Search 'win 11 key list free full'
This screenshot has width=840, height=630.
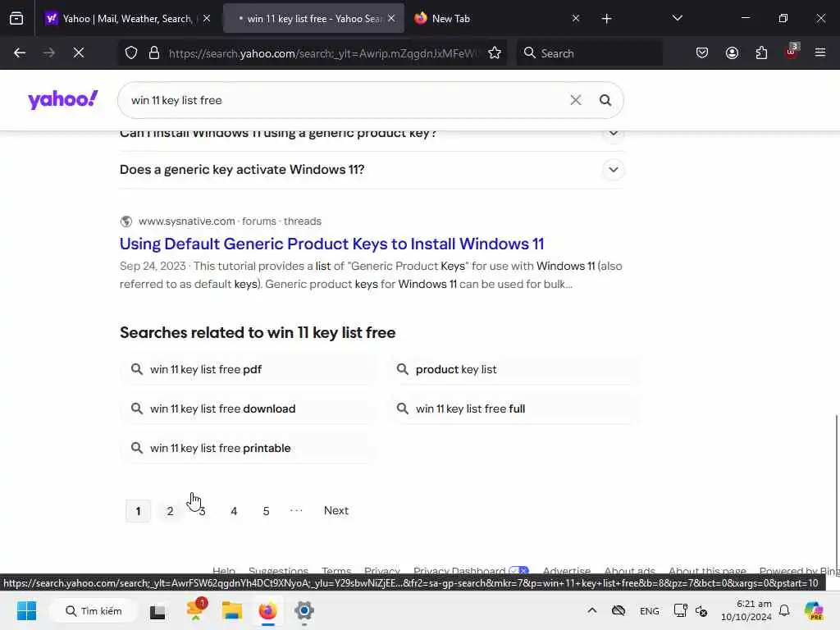click(515, 409)
